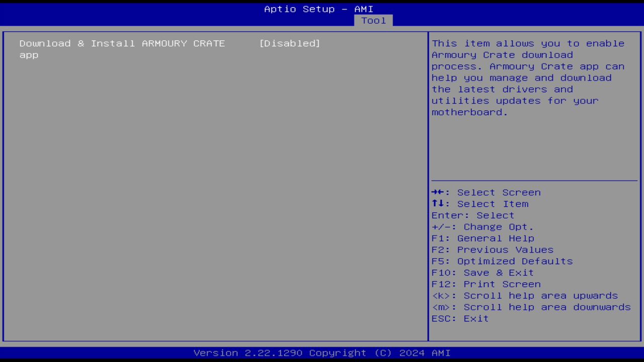Click the '+/-: Change Opt.' hint
The image size is (644, 362).
(x=482, y=227)
